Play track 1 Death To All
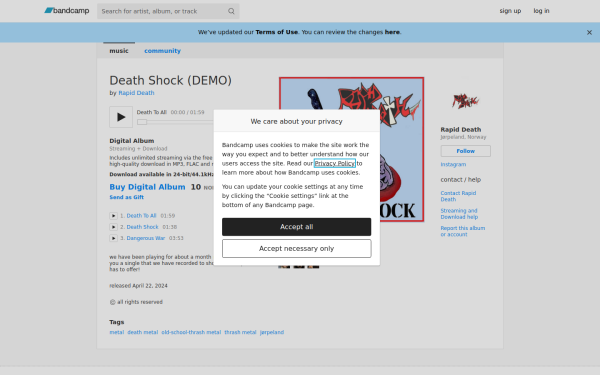The width and height of the screenshot is (600, 375). (x=113, y=216)
